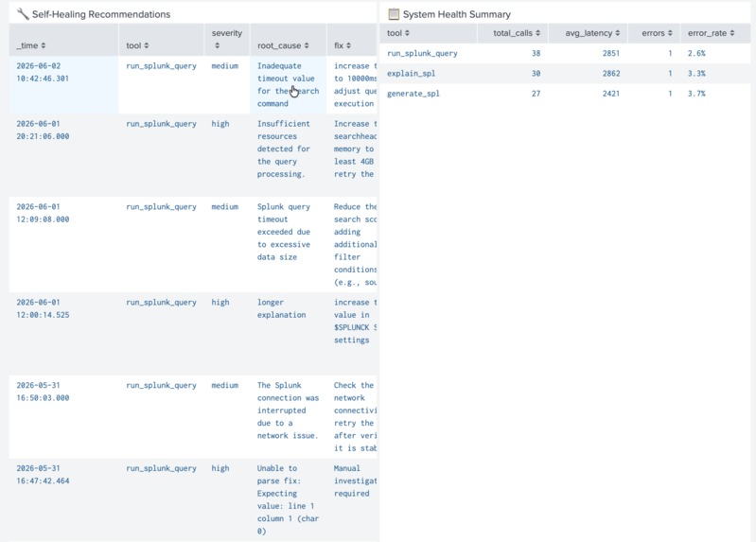756x542 pixels.
Task: Click severity 'high' in 12:00:14.525 row
Action: coord(220,302)
